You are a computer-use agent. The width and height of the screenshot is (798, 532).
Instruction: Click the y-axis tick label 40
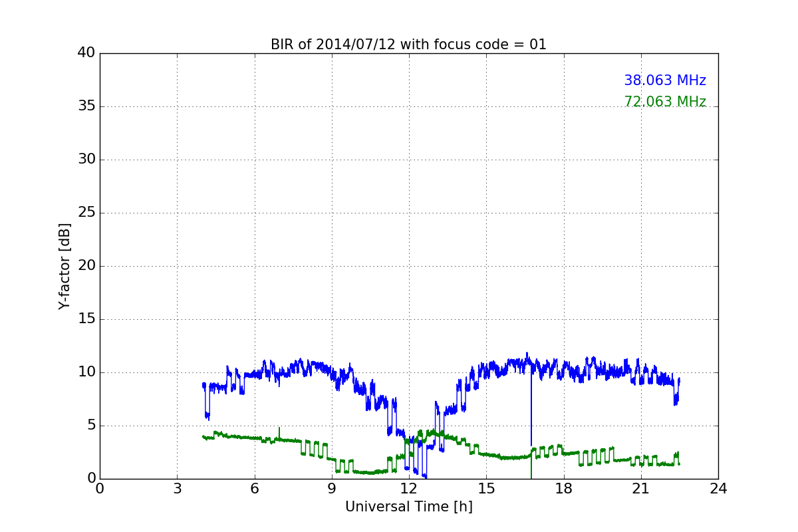pos(86,53)
